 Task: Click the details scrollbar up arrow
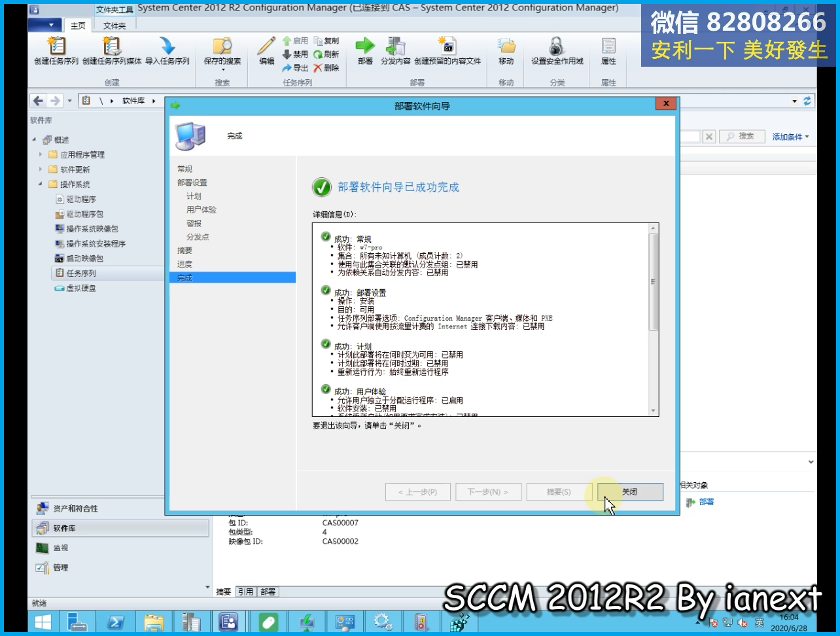click(653, 228)
